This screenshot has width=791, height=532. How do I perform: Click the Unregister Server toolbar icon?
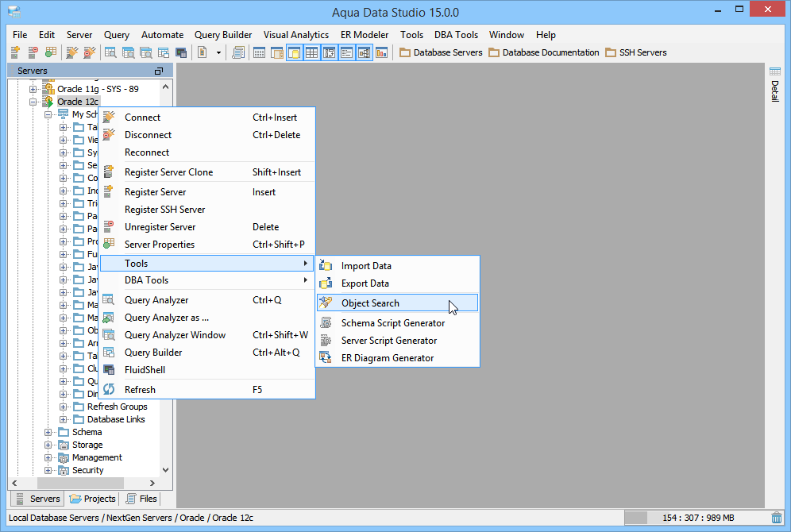coord(33,52)
